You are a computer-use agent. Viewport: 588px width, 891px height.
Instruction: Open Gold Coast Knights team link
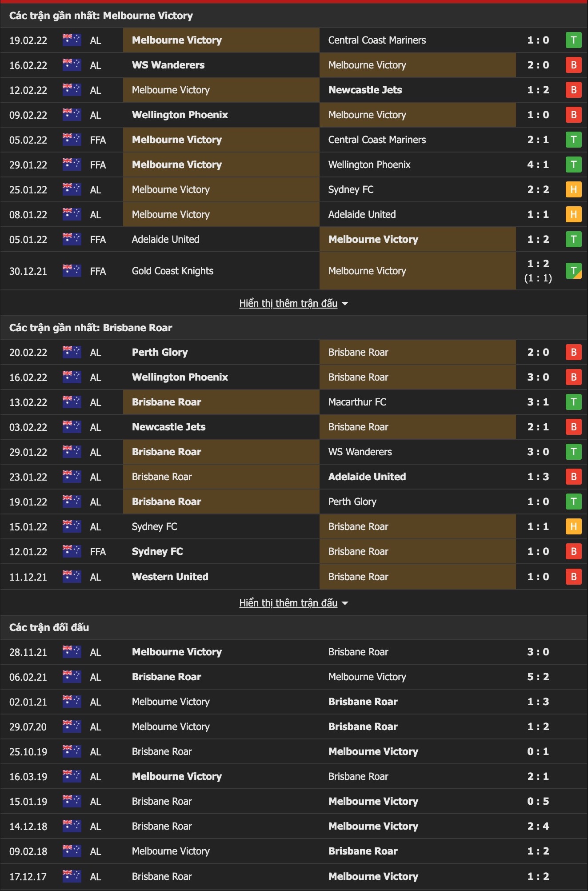[x=172, y=271]
